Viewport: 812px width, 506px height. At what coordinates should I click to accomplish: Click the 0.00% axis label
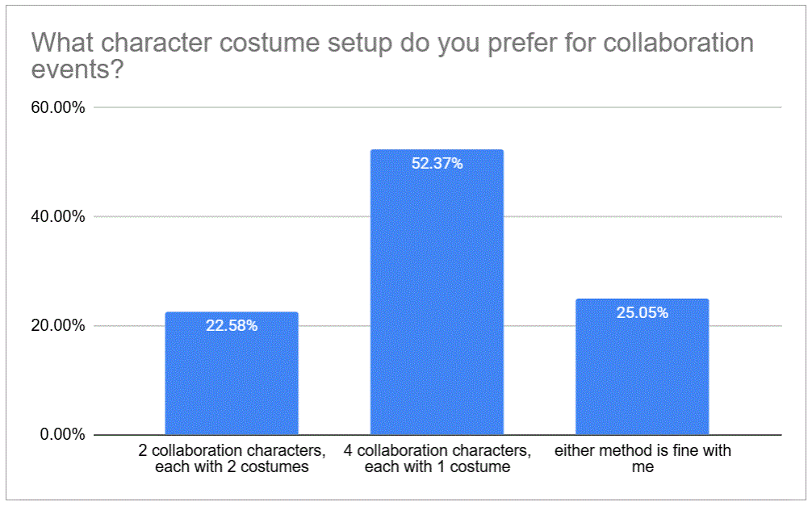coord(62,434)
